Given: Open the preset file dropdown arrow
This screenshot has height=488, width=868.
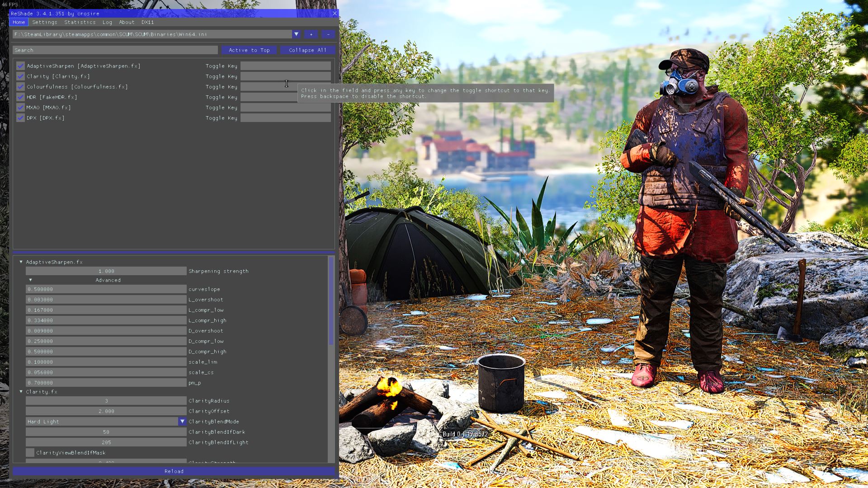Looking at the screenshot, I should click(296, 34).
